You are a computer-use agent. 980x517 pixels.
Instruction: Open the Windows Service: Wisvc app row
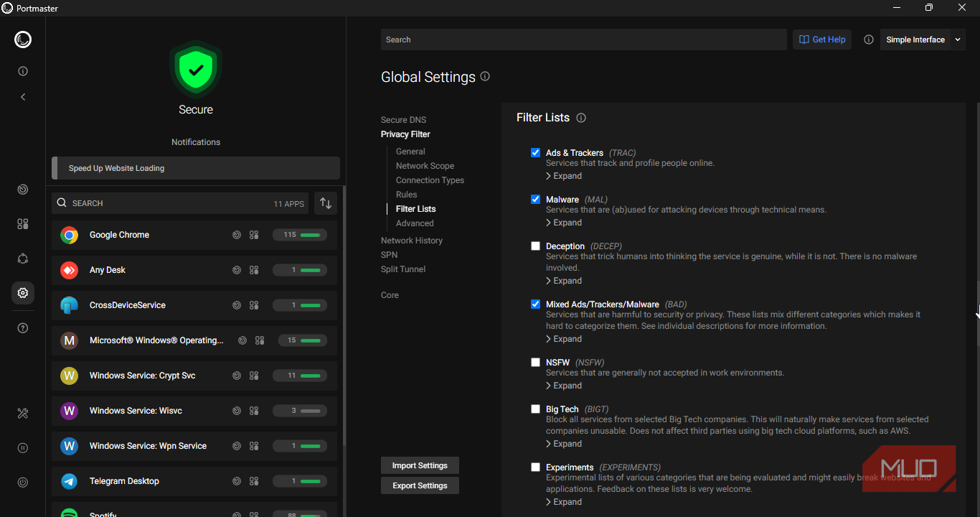pyautogui.click(x=194, y=411)
